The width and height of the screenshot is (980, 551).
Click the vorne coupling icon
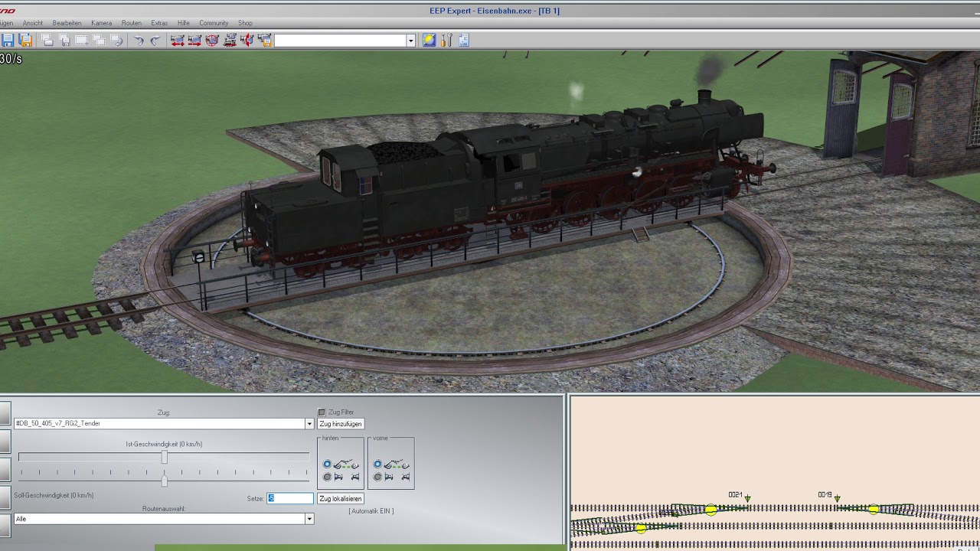(397, 465)
